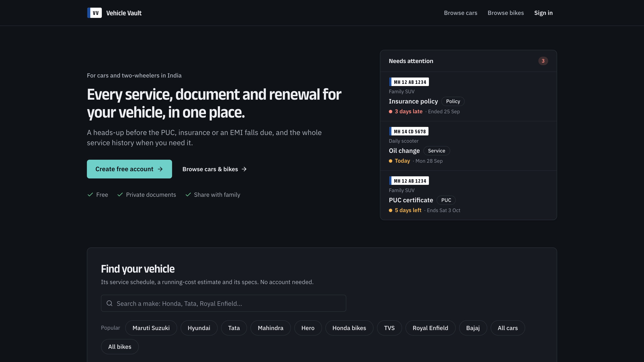This screenshot has width=644, height=362.
Task: Follow the Browse cars & bikes link
Action: tap(214, 169)
